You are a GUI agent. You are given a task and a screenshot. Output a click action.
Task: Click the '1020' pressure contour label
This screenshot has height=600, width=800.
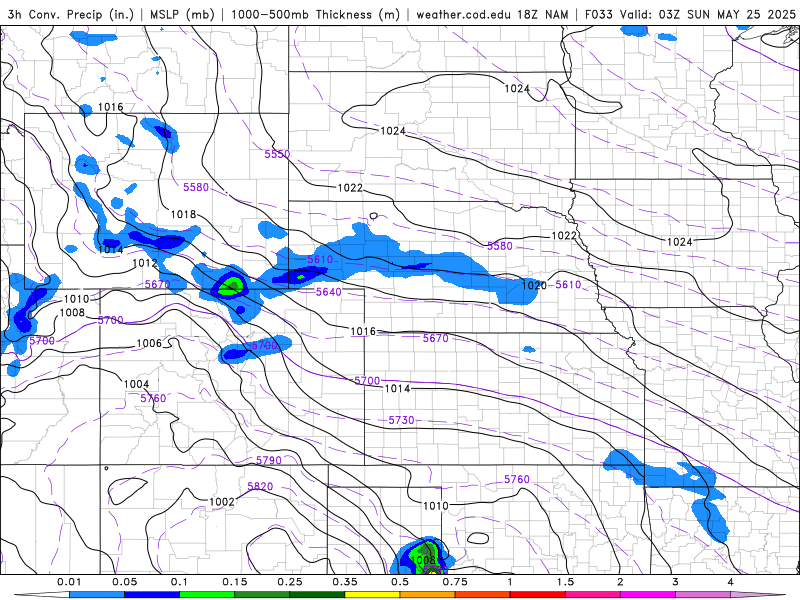click(x=534, y=286)
